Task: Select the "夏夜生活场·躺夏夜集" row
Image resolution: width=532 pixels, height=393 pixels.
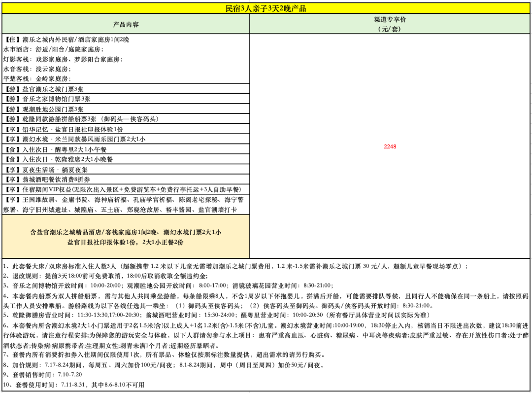Action: [126, 169]
